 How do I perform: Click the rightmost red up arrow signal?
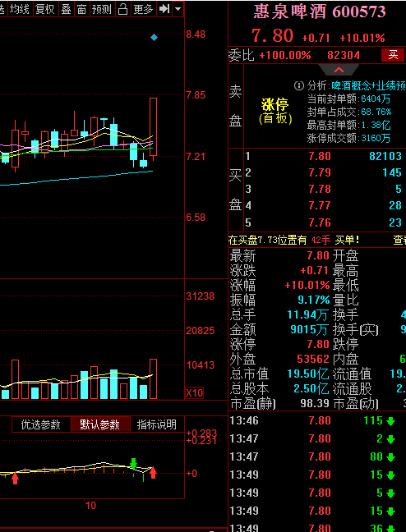pyautogui.click(x=153, y=473)
